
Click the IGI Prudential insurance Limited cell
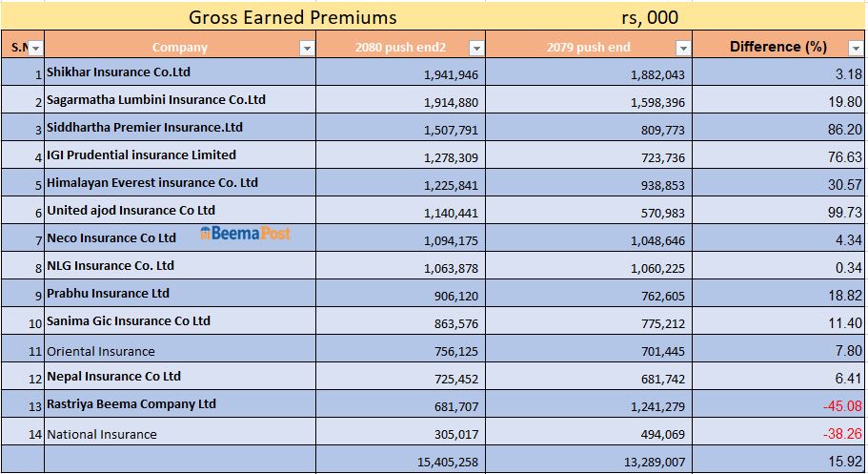pyautogui.click(x=179, y=155)
